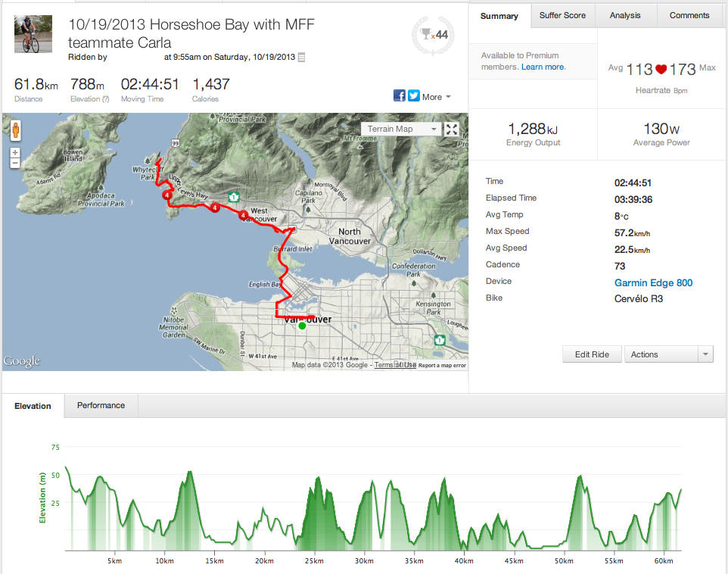Click the rider profile photo thumbnail
This screenshot has width=728, height=574.
coord(33,34)
